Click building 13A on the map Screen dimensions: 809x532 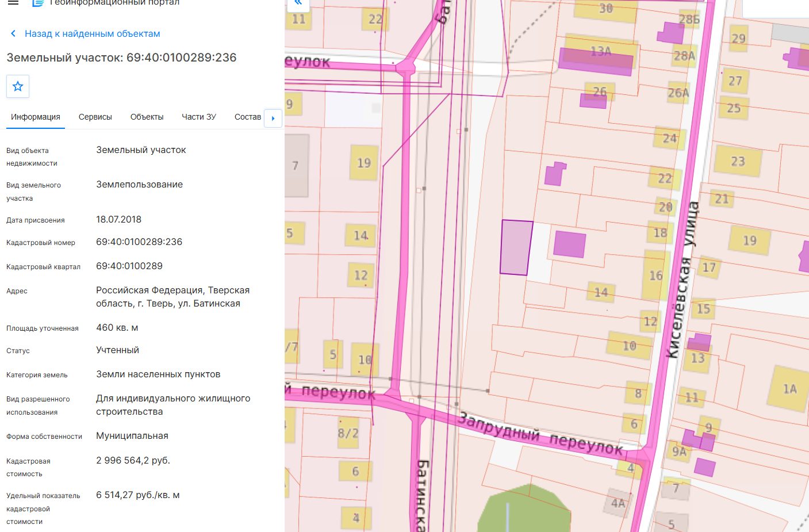[601, 52]
